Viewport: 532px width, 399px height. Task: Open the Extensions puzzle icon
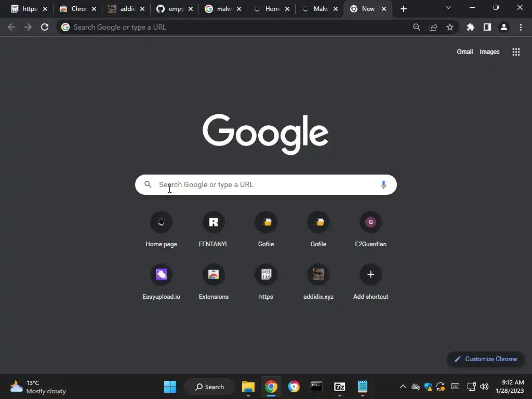pos(471,27)
